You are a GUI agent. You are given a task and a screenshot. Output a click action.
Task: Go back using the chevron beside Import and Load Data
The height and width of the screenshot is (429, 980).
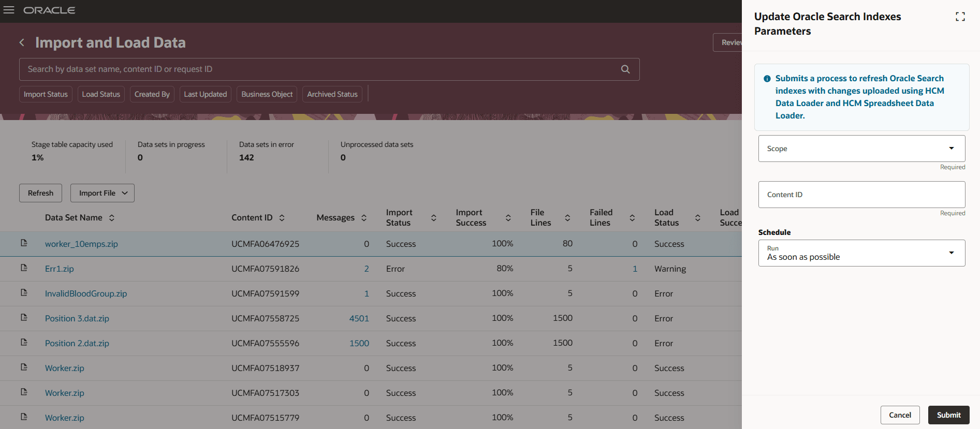click(x=22, y=42)
